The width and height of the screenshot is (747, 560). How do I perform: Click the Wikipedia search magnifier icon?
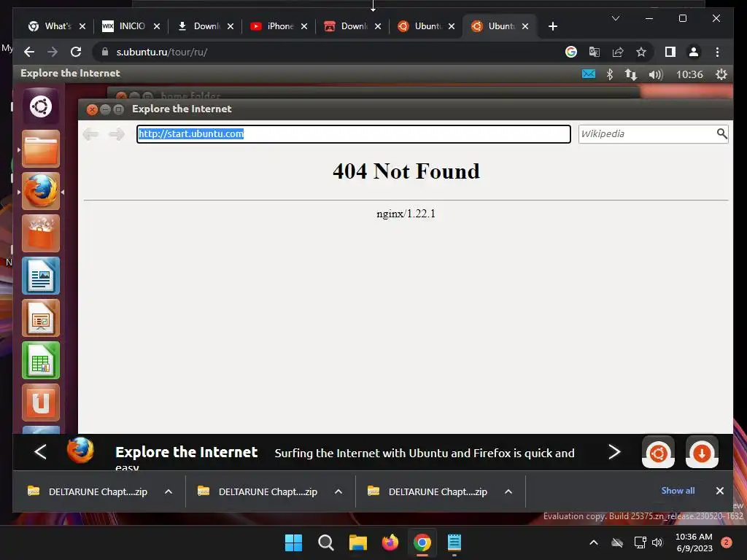[721, 134]
